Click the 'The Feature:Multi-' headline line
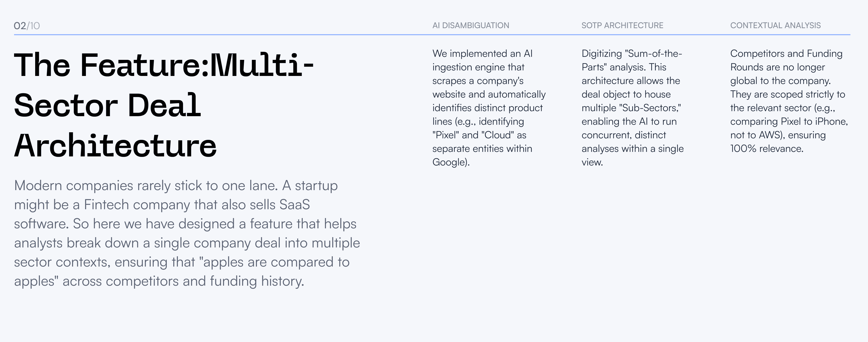 (164, 65)
